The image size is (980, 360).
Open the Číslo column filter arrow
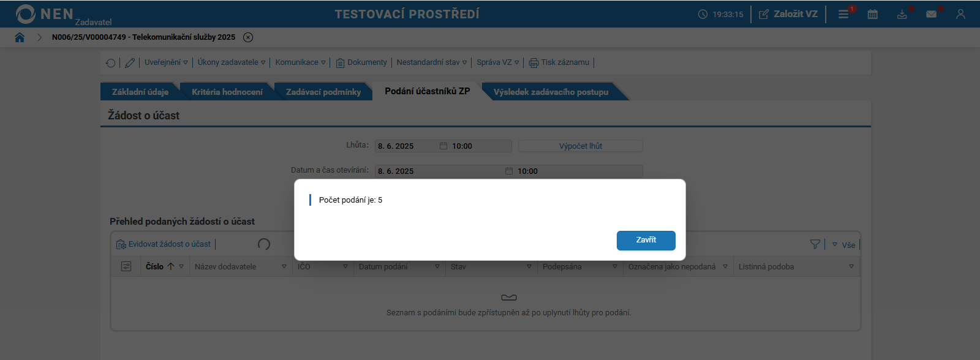181,266
